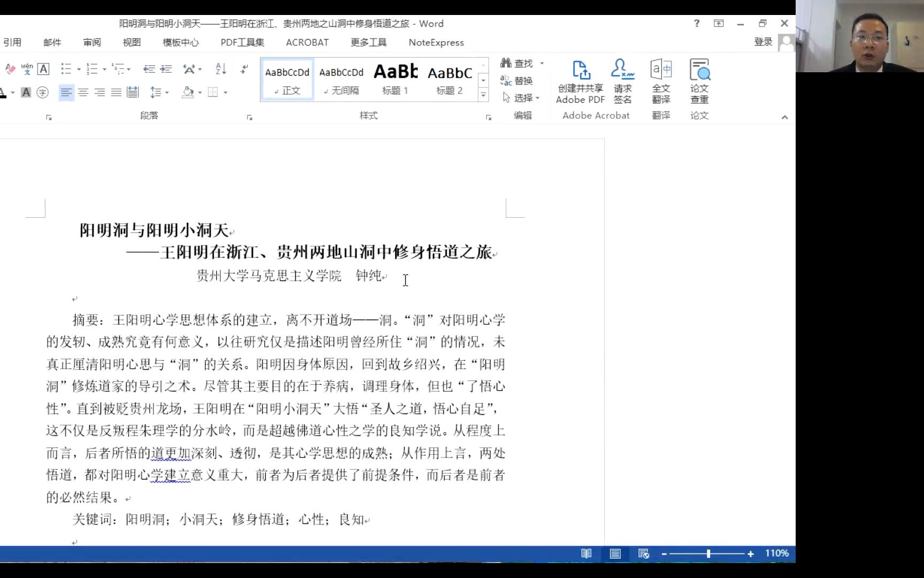Open the Paragraph dialog launcher
This screenshot has height=578, width=924.
[x=249, y=117]
